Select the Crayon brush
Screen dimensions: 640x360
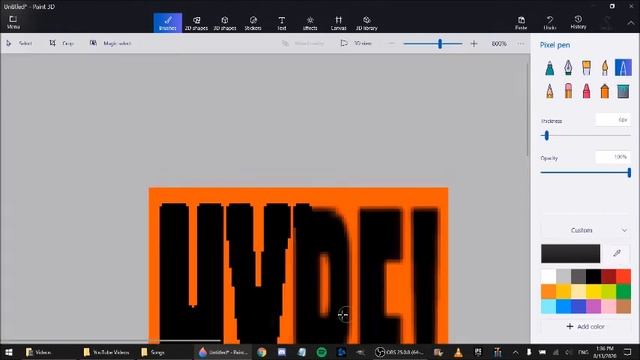[x=587, y=91]
